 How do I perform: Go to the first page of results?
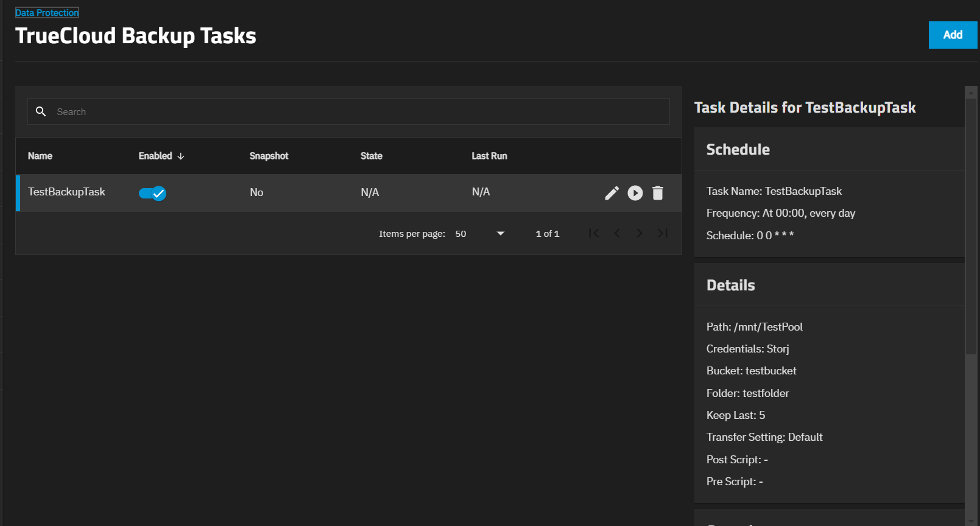click(594, 233)
